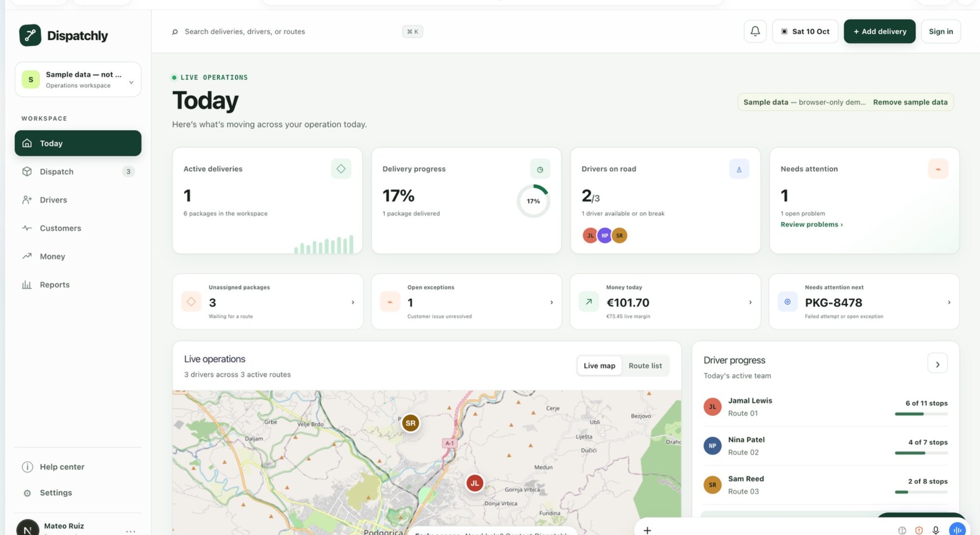The height and width of the screenshot is (535, 980).
Task: Click the Settings gear icon in the sidebar
Action: (27, 493)
